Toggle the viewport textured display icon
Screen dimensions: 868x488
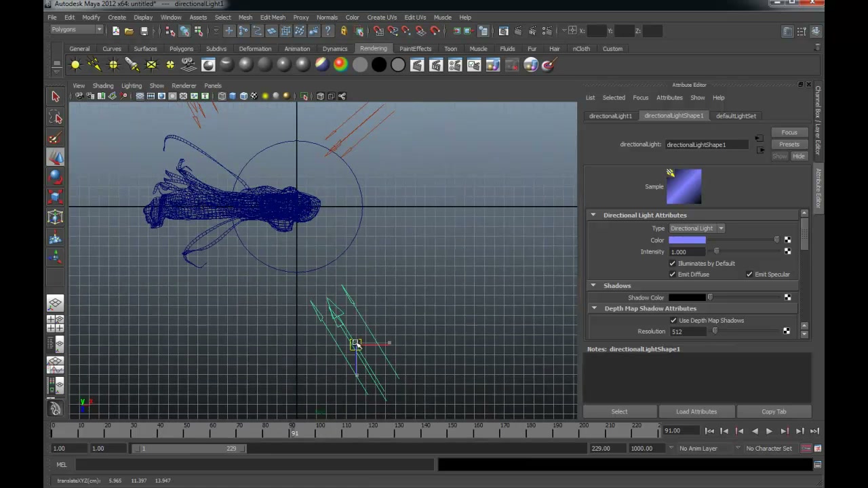(x=254, y=96)
